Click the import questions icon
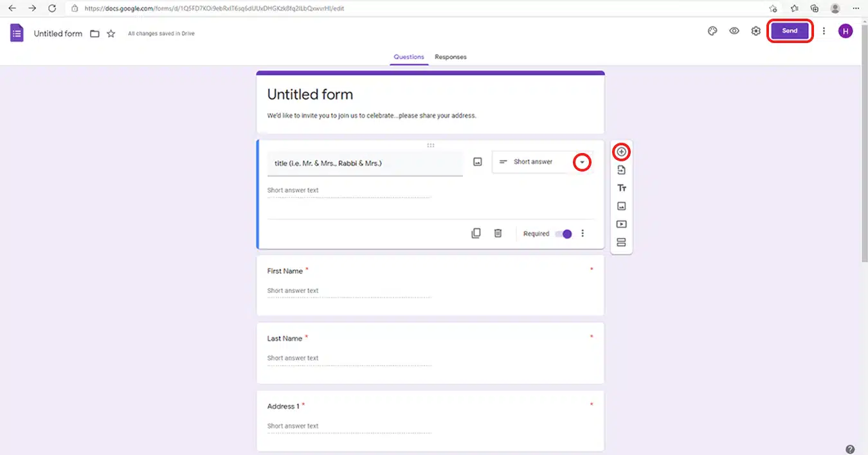 (x=621, y=170)
